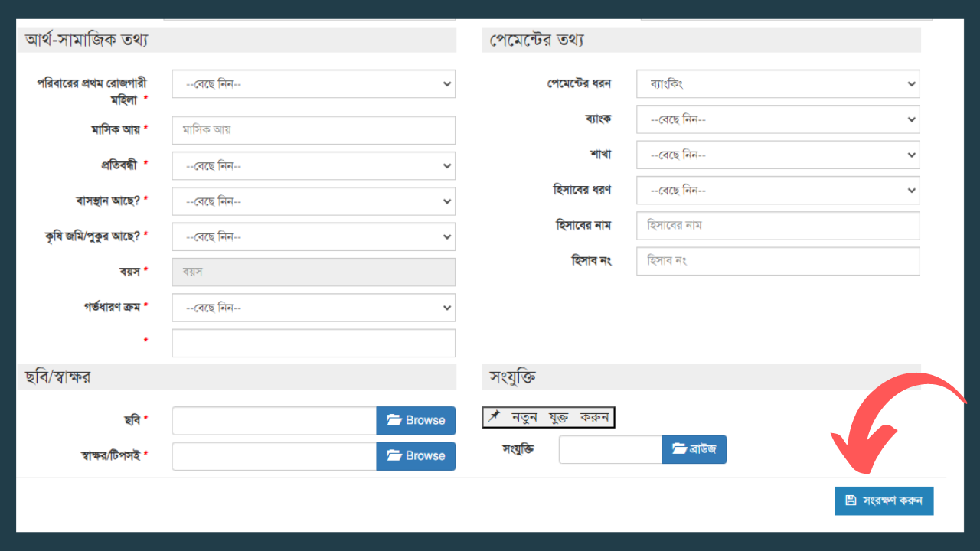Open the গর্ভধারণ ক্রম dropdown
The height and width of the screenshot is (551, 980).
313,308
